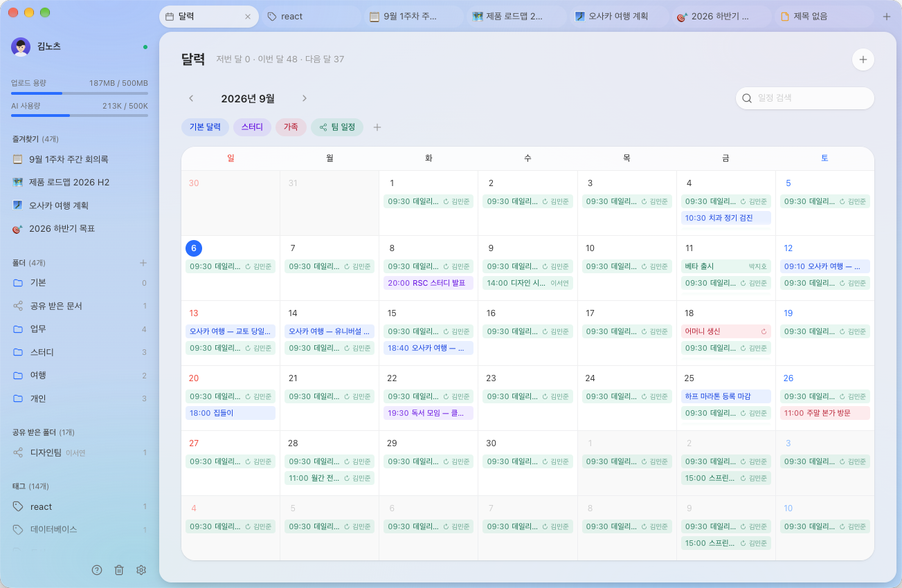
Task: Click the new tab plus button
Action: (x=887, y=17)
